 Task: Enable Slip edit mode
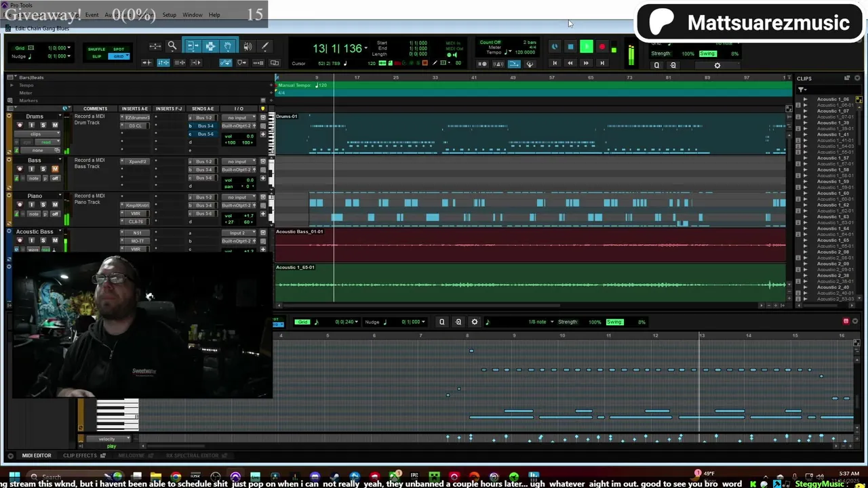(x=96, y=56)
